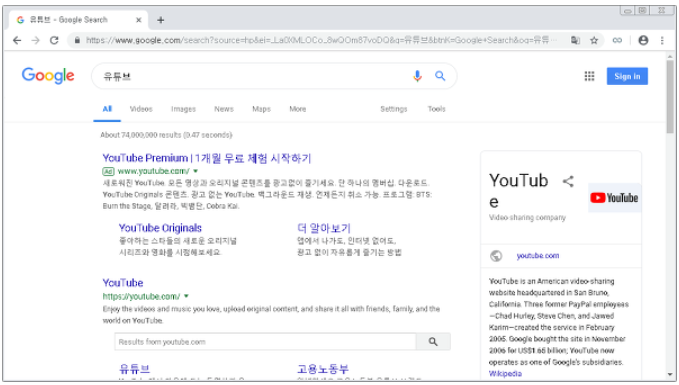This screenshot has height=385, width=679.
Task: Click the infinity-shaped extension icon in the toolbar
Action: click(617, 40)
